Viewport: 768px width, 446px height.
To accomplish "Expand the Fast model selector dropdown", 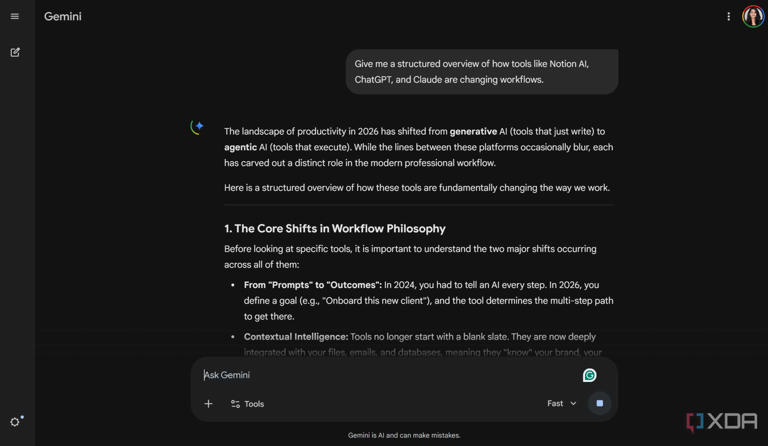I will [x=561, y=404].
